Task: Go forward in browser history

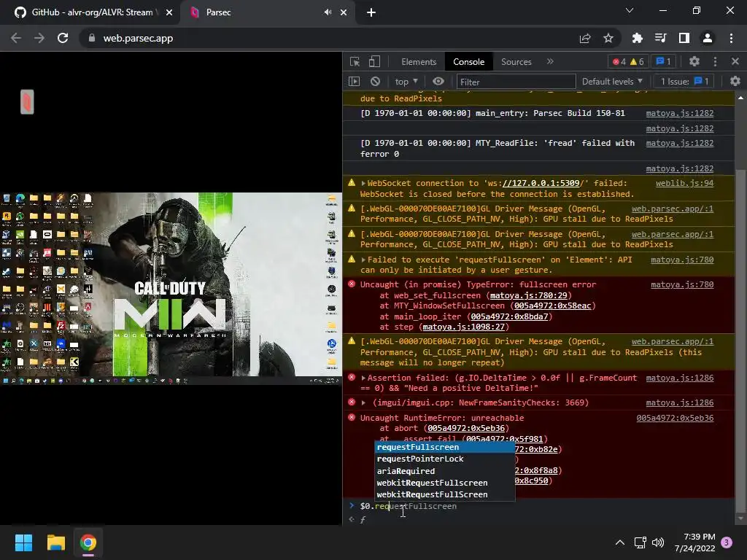Action: point(39,38)
